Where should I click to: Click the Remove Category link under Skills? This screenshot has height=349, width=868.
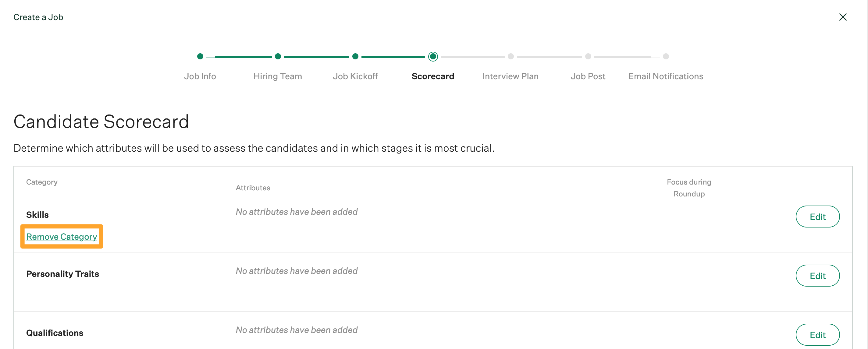tap(62, 237)
